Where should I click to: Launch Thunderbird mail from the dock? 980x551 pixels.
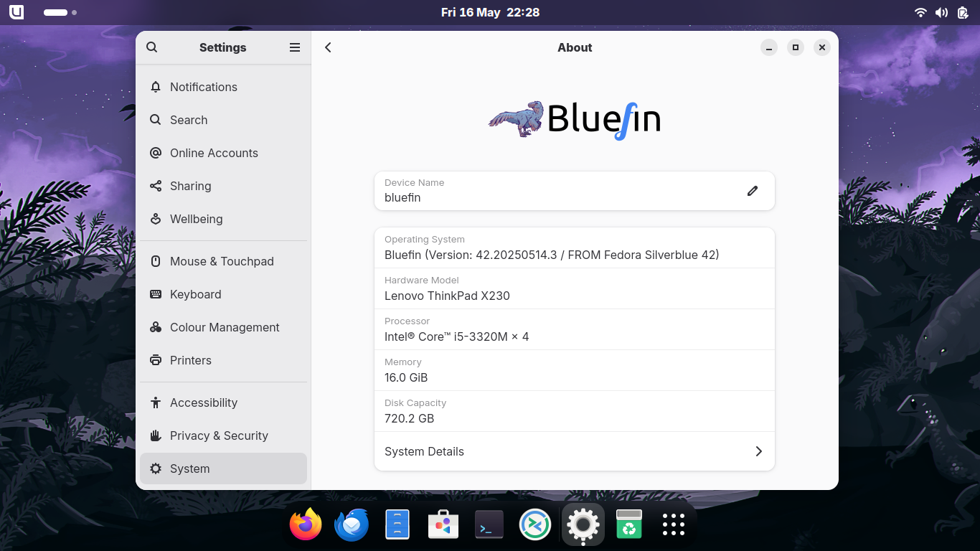[352, 524]
